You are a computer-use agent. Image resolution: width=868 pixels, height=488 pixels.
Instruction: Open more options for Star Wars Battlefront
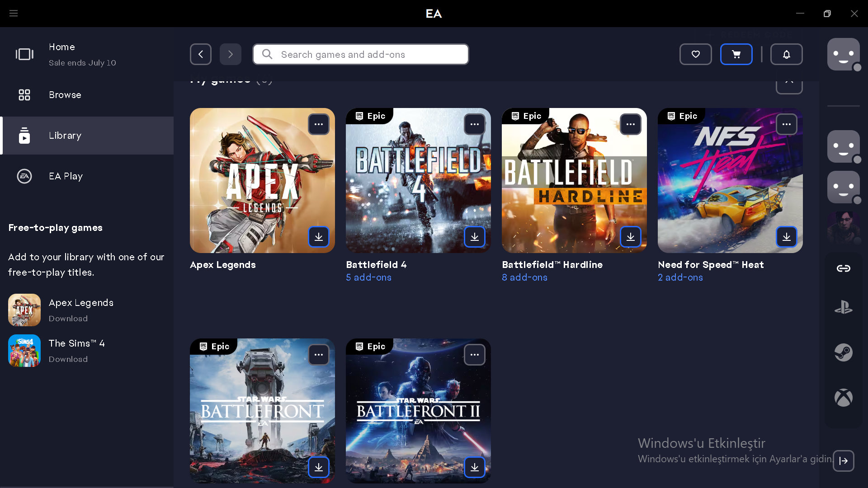pos(319,355)
